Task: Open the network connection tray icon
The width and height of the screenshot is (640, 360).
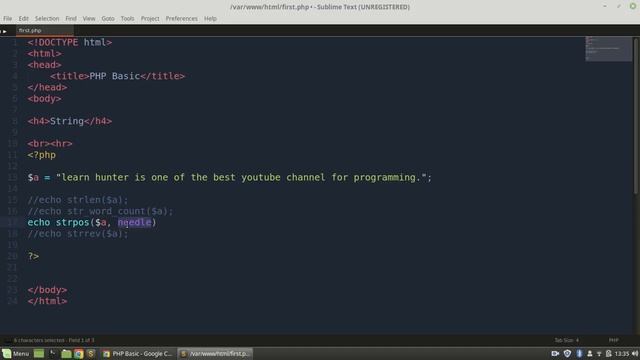Action: pos(599,353)
